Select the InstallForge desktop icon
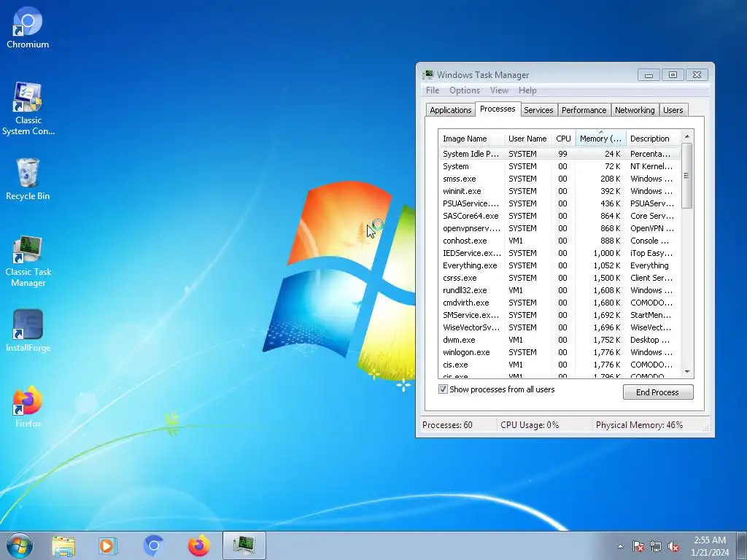 pos(28,330)
